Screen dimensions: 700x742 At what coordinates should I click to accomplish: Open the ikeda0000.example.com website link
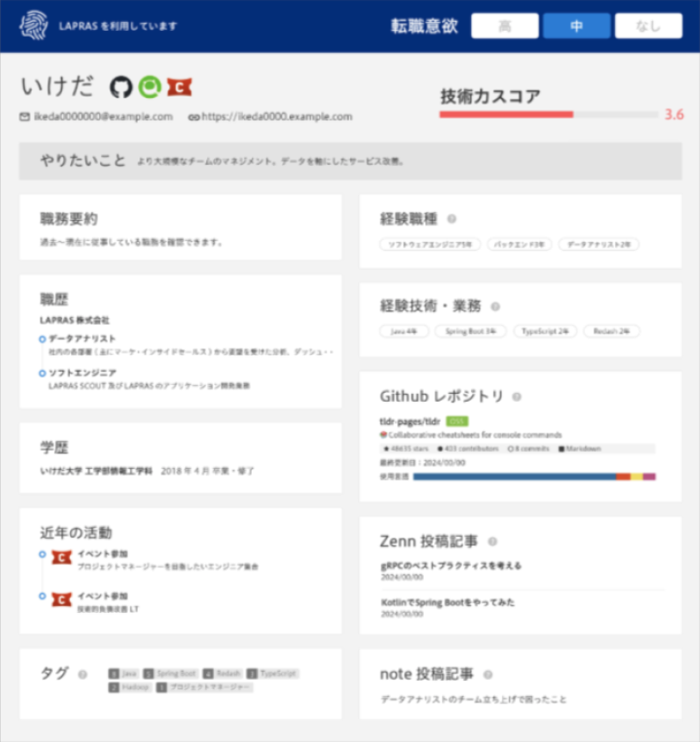[276, 116]
